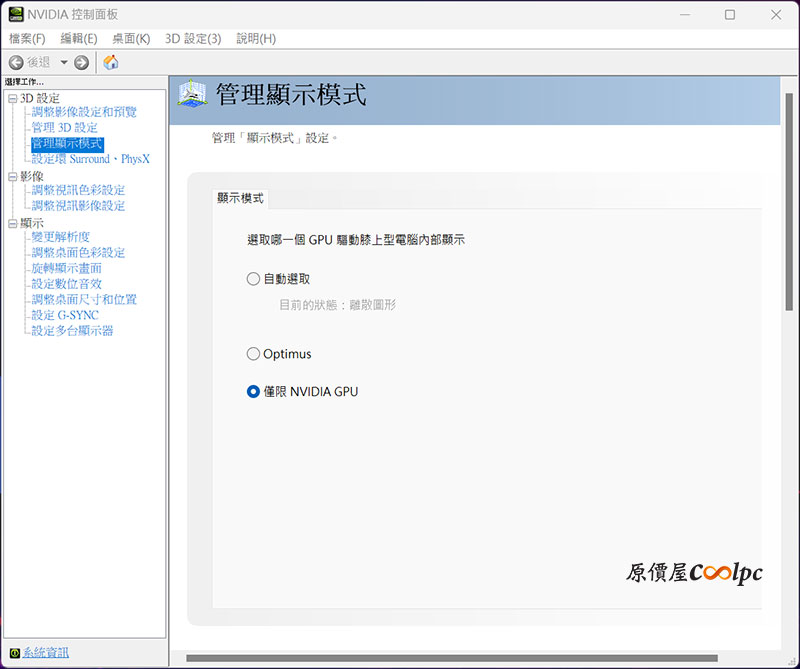This screenshot has width=800, height=669.
Task: Click the 管理顯示模式 header page icon
Action: pos(192,93)
